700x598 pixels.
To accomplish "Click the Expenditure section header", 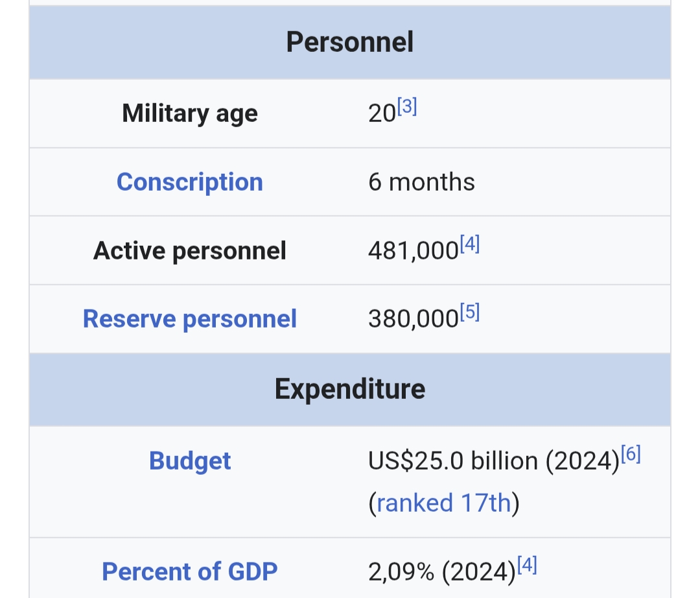I will coord(350,389).
